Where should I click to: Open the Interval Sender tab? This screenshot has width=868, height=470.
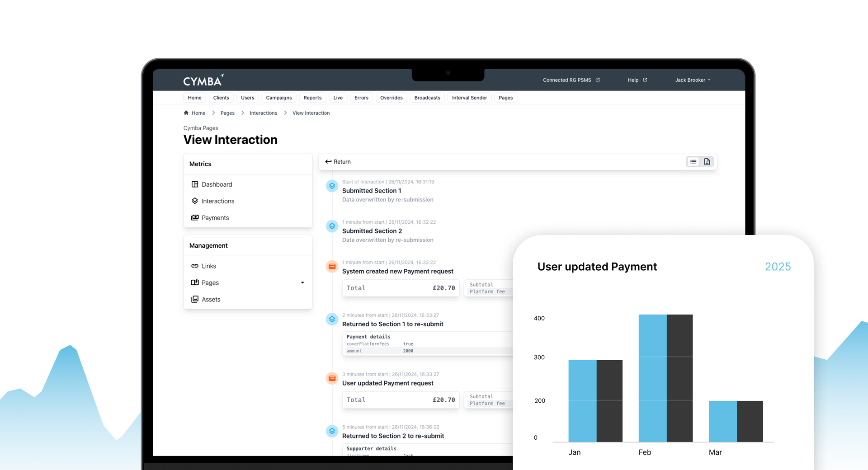click(469, 97)
